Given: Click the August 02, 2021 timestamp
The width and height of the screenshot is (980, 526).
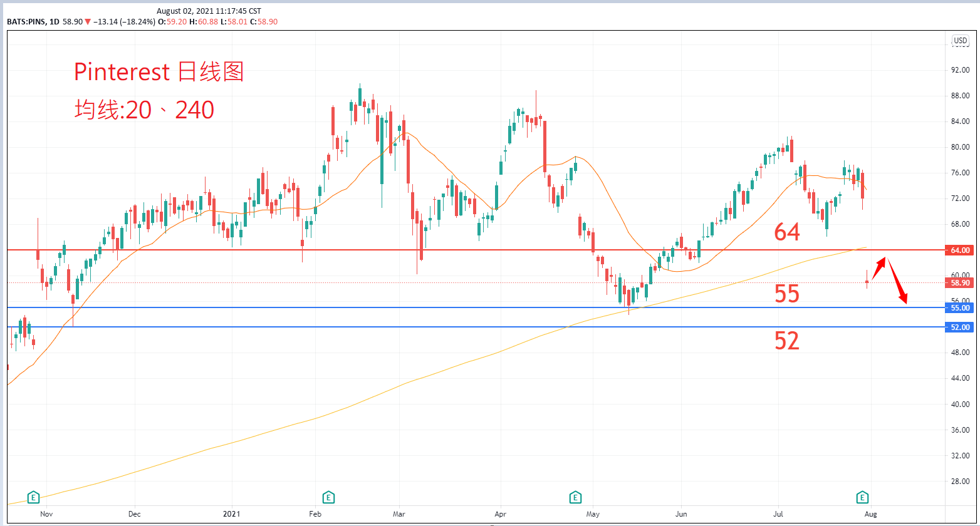Looking at the screenshot, I should (x=209, y=11).
